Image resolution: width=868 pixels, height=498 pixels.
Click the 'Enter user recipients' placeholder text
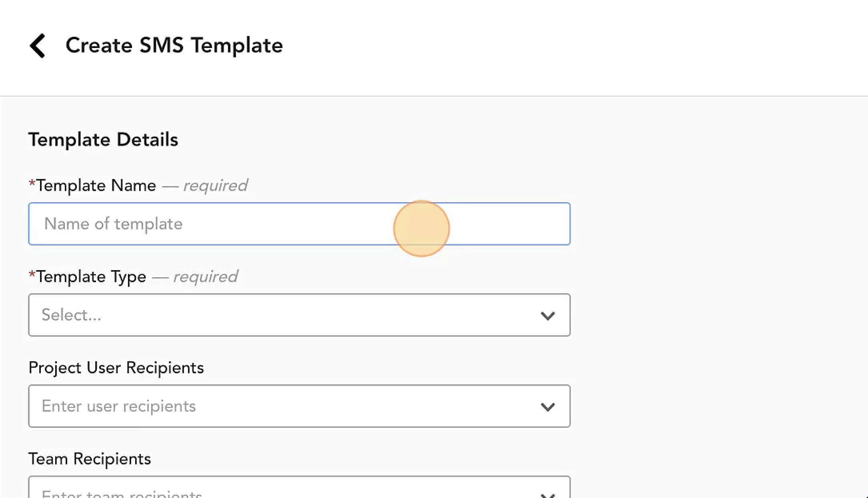coord(119,406)
